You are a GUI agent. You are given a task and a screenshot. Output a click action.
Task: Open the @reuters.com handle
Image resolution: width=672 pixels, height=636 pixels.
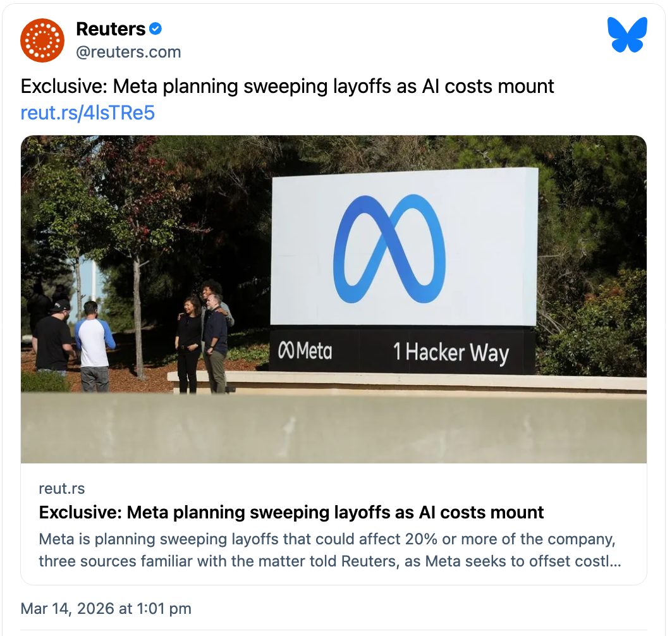click(x=128, y=52)
